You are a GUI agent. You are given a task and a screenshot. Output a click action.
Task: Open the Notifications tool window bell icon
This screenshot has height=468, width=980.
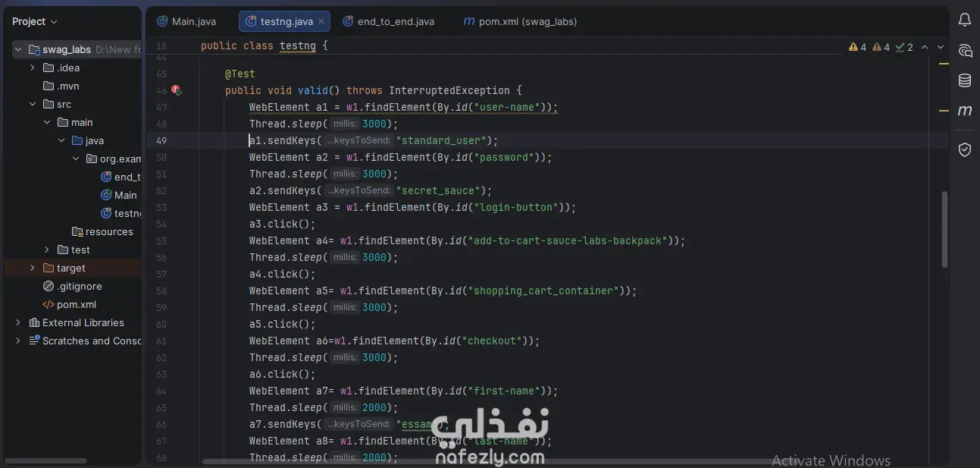pos(965,20)
